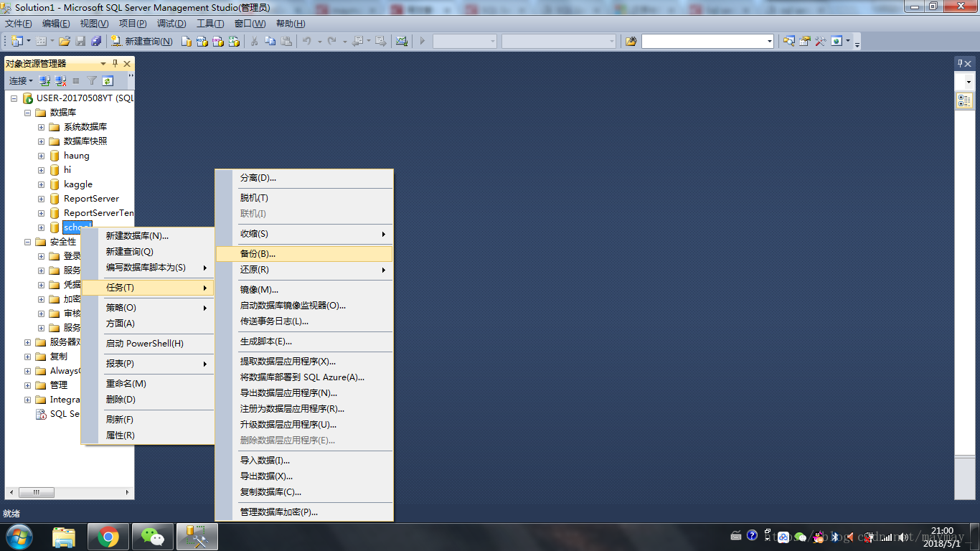Collapse the USER-20170508YT server node
The height and width of the screenshot is (551, 980).
(x=14, y=98)
